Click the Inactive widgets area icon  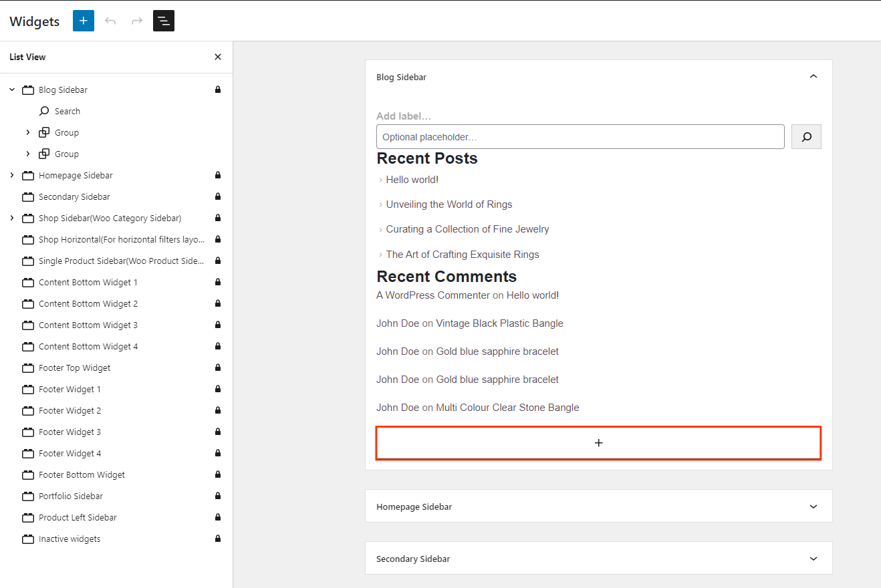pyautogui.click(x=28, y=539)
